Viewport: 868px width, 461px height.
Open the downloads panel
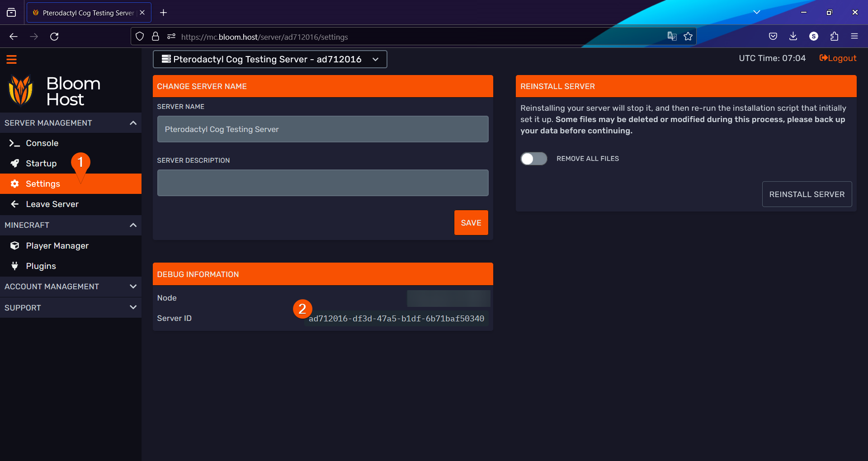click(793, 37)
